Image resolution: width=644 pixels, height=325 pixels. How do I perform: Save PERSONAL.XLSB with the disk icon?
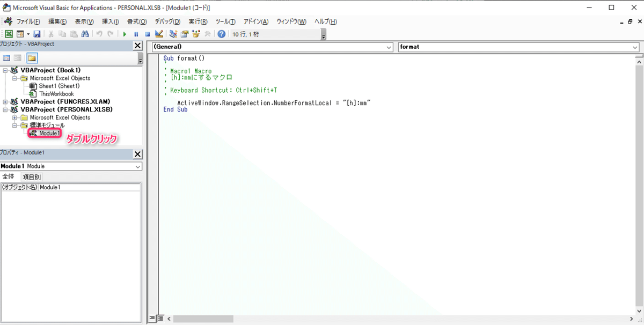tap(36, 34)
